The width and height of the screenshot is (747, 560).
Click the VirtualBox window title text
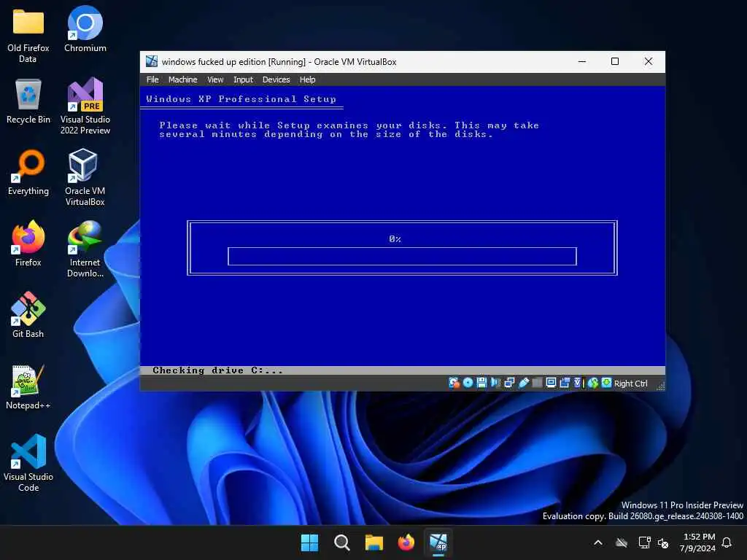279,62
